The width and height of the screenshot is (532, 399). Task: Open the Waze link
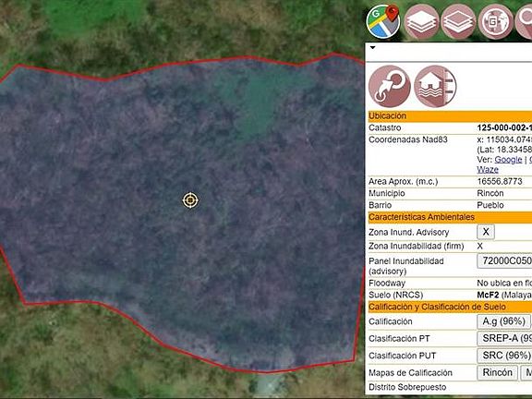pyautogui.click(x=488, y=170)
